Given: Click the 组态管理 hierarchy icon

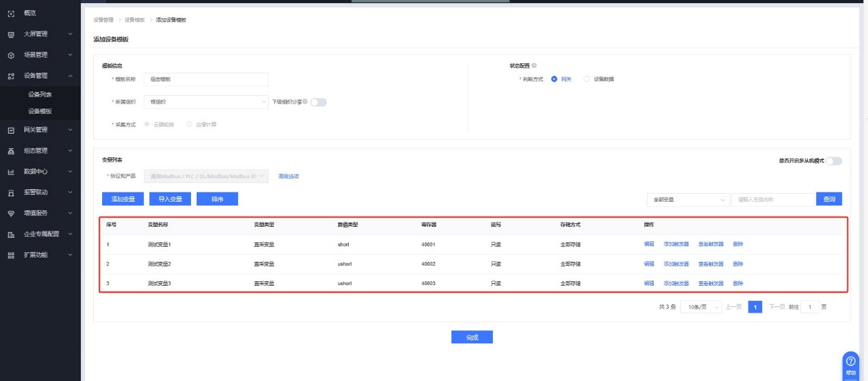Looking at the screenshot, I should (x=11, y=151).
